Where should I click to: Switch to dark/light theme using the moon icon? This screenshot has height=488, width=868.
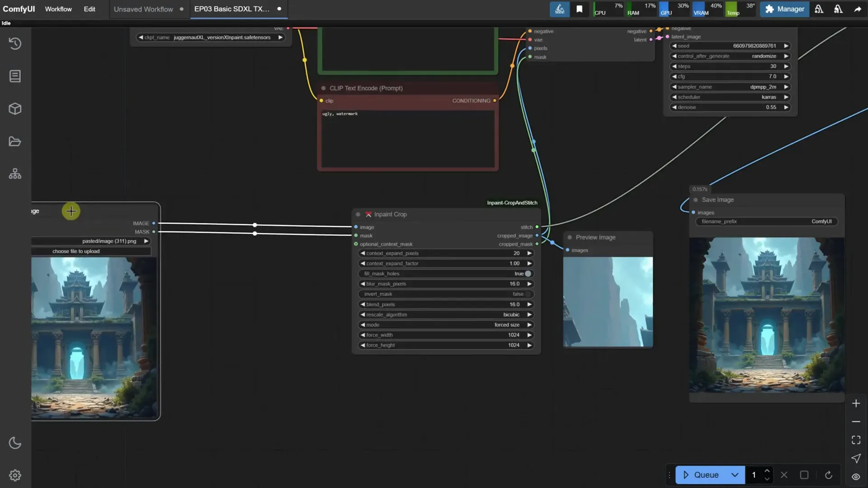pos(15,443)
